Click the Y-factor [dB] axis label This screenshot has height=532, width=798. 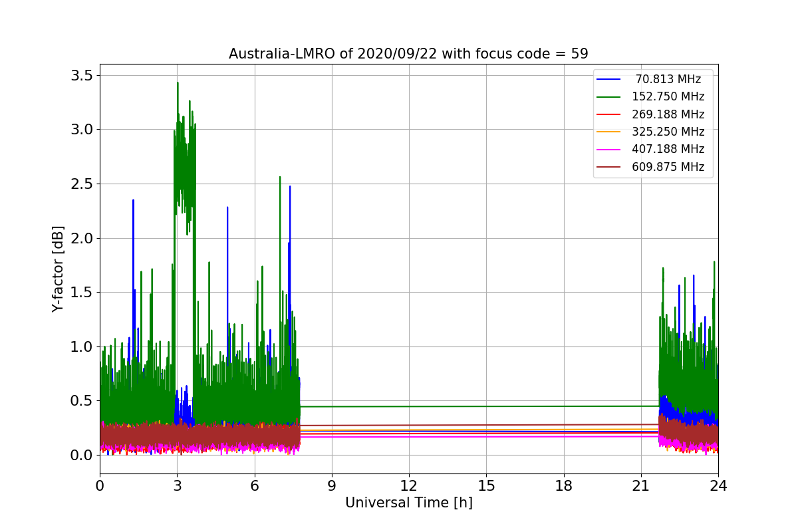(59, 269)
